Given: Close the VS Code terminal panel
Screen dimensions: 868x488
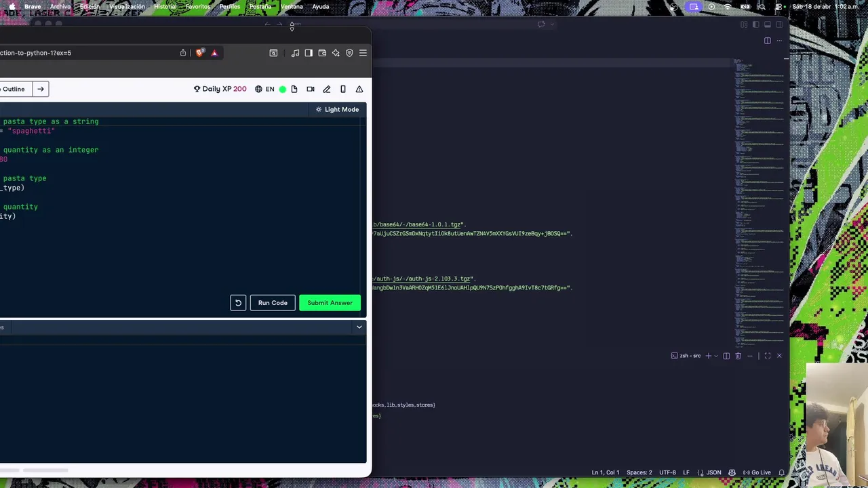Looking at the screenshot, I should [x=779, y=356].
